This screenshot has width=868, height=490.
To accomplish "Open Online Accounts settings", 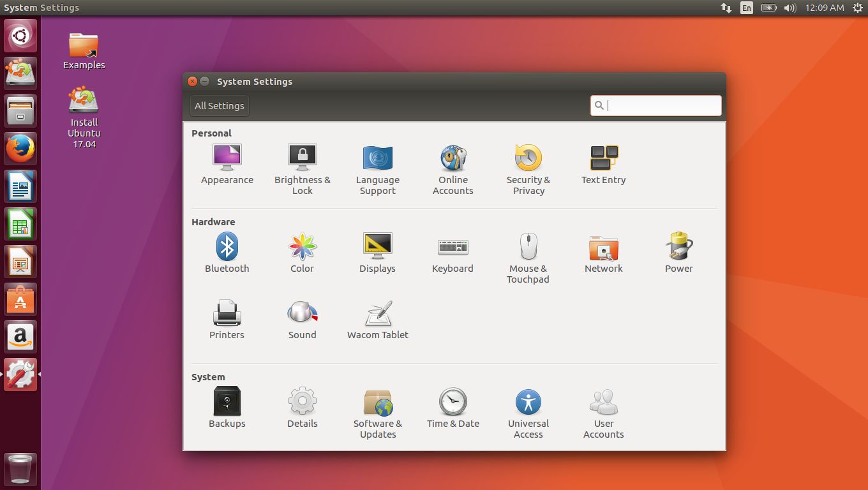I will (453, 170).
